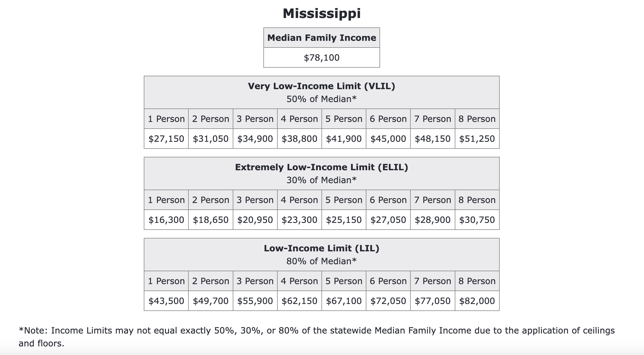Click the Low-Income Limit (LIL) heading
644x355 pixels.
321,248
